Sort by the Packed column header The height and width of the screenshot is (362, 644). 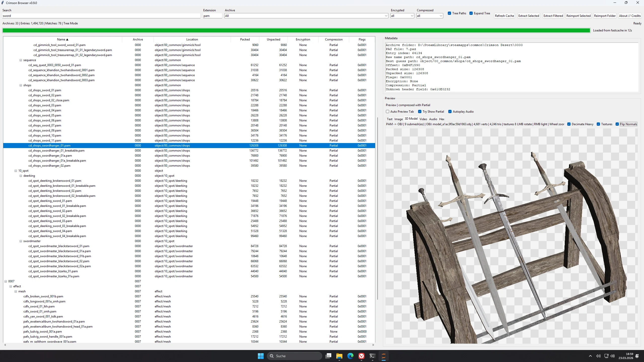pos(245,39)
